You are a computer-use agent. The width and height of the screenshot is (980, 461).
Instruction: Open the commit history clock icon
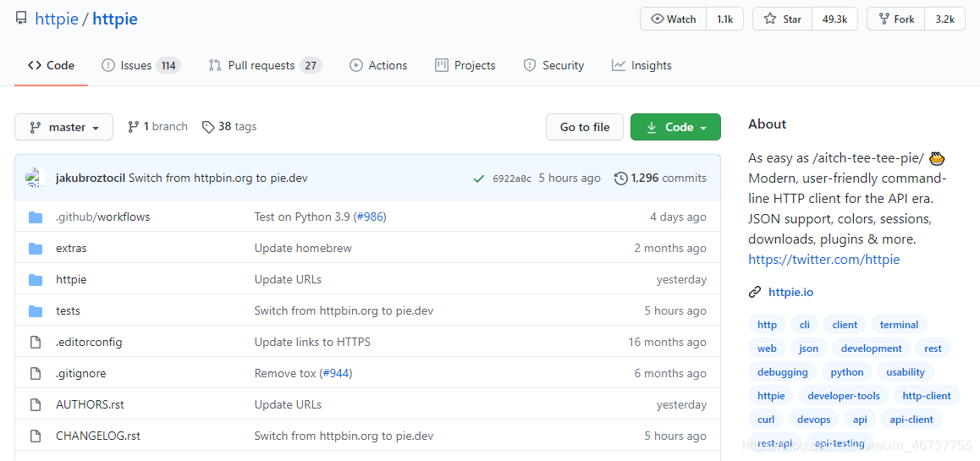tap(620, 178)
